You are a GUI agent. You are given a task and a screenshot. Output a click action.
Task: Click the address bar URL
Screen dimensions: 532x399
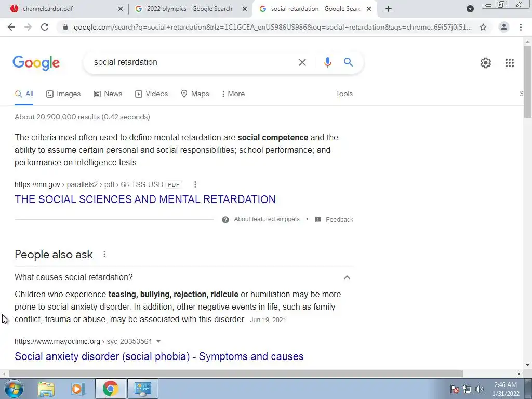point(272,27)
